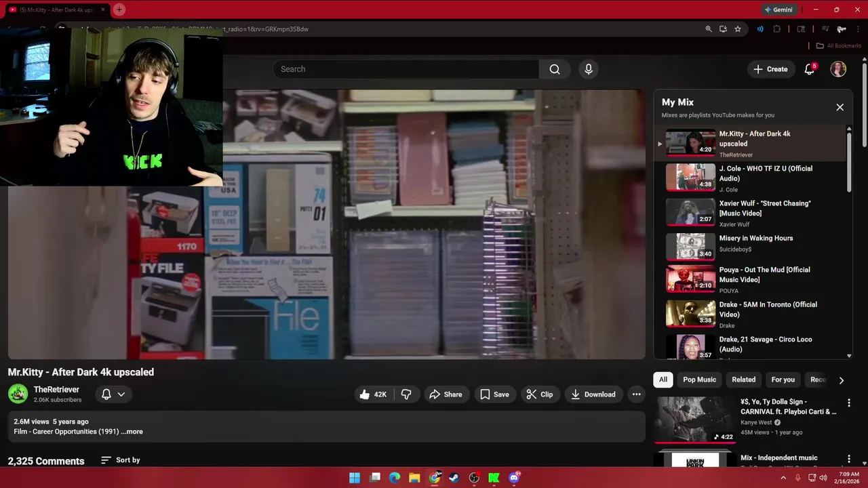Image resolution: width=868 pixels, height=488 pixels.
Task: Open Kanye West channel link
Action: coord(756,422)
